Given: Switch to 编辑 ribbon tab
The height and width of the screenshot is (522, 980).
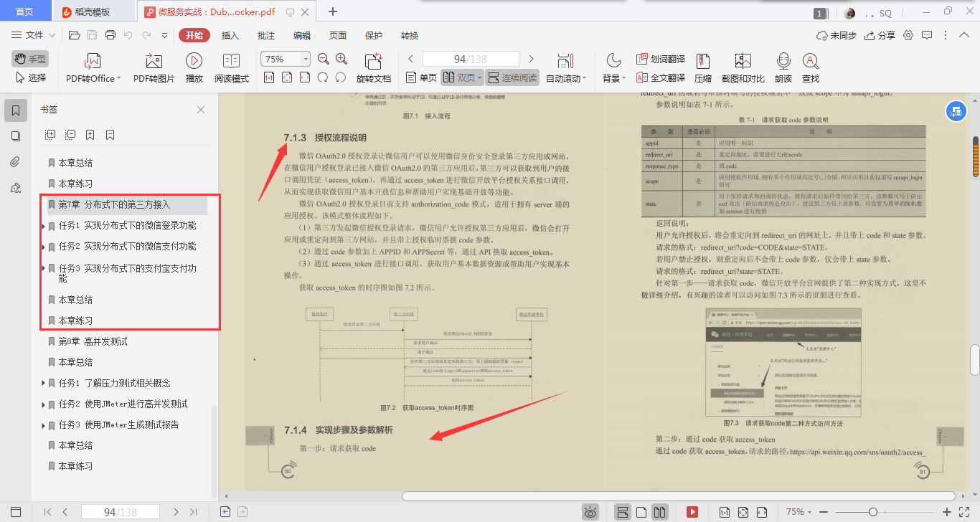Looking at the screenshot, I should pyautogui.click(x=302, y=35).
